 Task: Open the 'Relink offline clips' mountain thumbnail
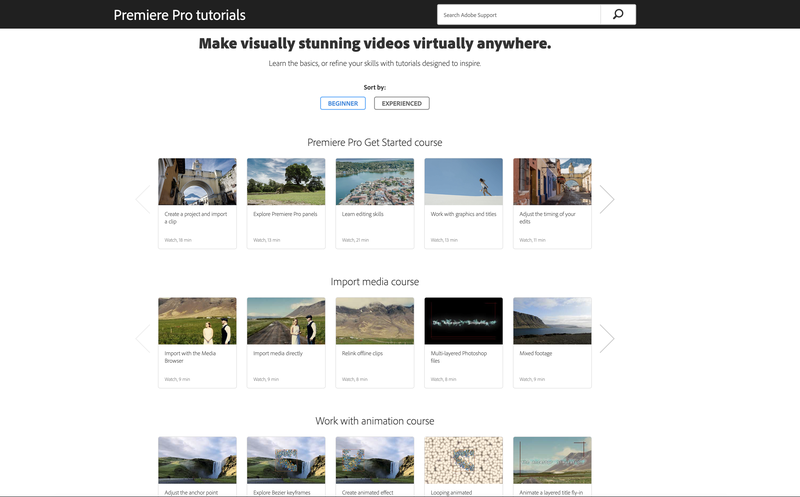pos(375,321)
